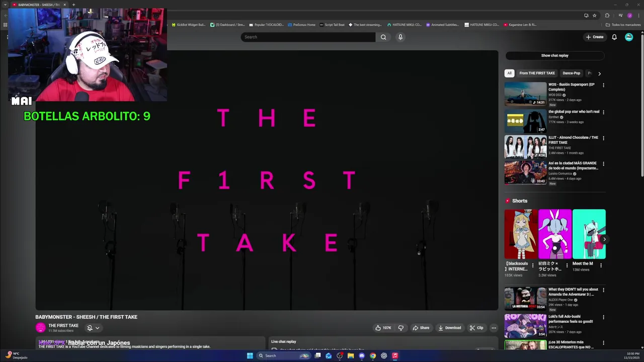Click the 'Live chat replay' heading
This screenshot has width=644, height=362.
pos(284,341)
